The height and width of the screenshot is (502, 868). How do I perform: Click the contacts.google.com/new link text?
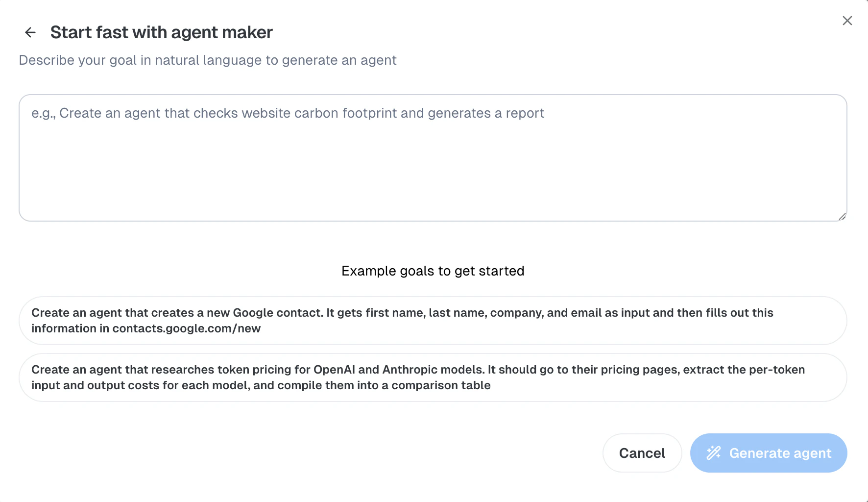coord(187,328)
